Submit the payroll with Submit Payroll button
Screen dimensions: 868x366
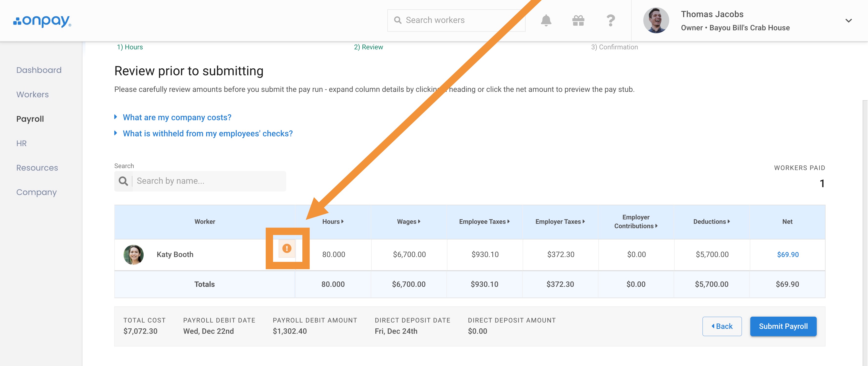point(783,326)
